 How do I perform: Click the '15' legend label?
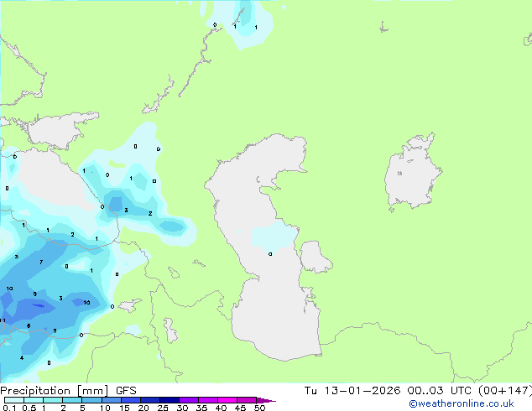click(124, 408)
